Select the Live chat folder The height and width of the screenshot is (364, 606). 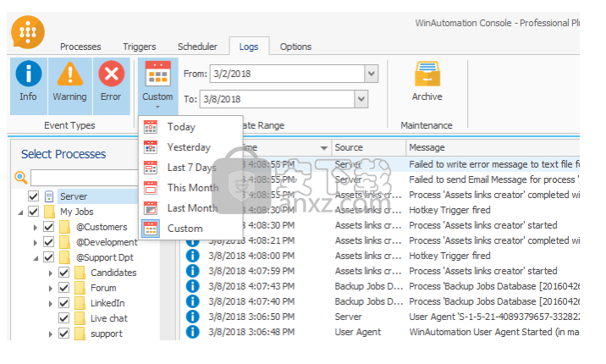click(x=109, y=318)
